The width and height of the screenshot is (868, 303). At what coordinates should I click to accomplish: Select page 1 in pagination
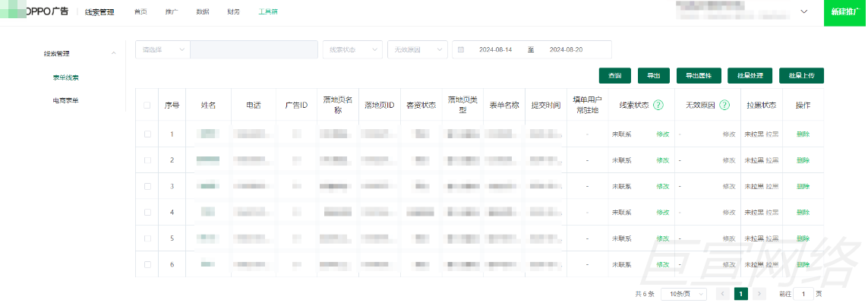[741, 294]
